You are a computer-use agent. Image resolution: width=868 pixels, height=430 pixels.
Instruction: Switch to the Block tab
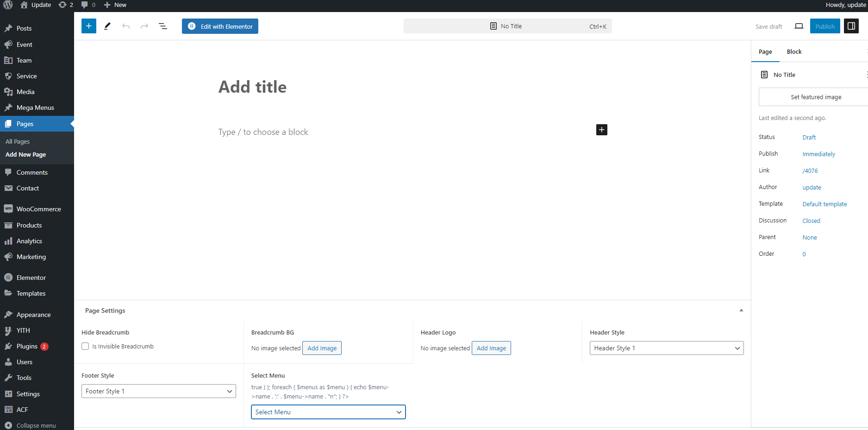click(794, 51)
